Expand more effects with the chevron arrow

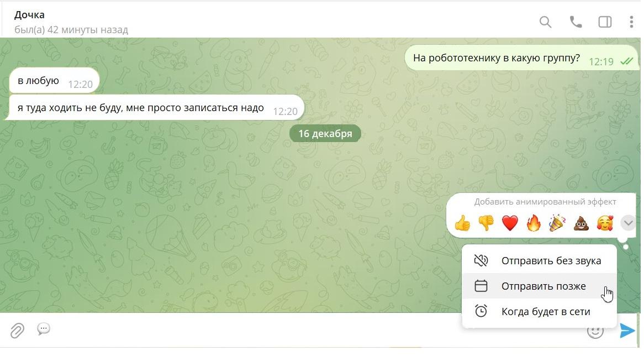point(627,223)
